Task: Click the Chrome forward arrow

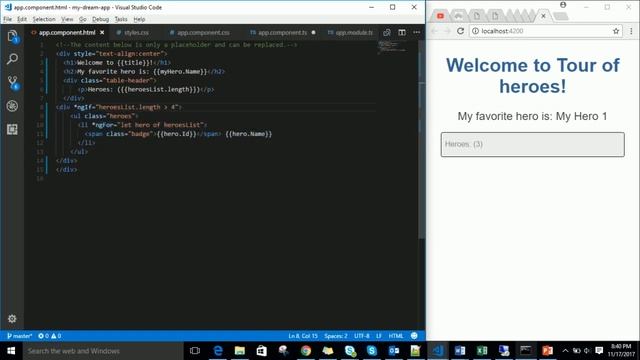Action: tap(447, 31)
